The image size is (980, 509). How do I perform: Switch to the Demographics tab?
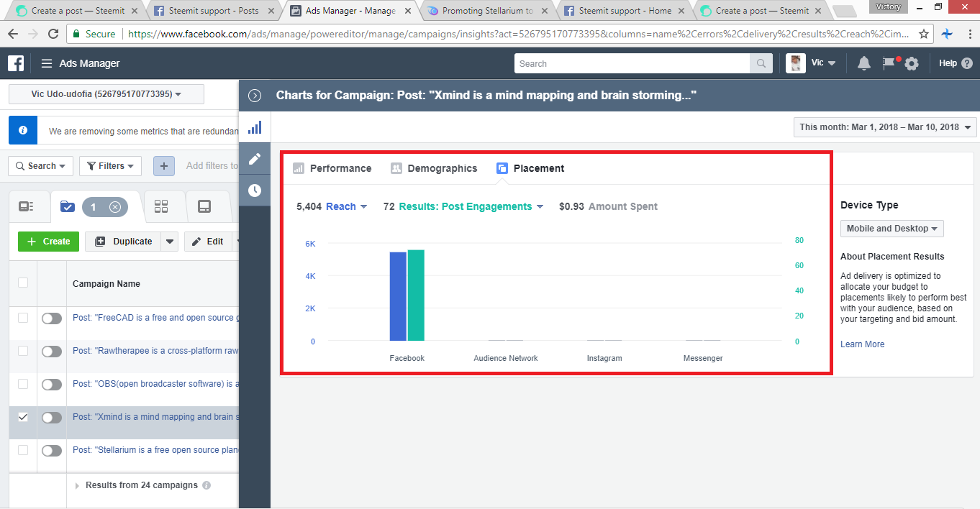434,168
